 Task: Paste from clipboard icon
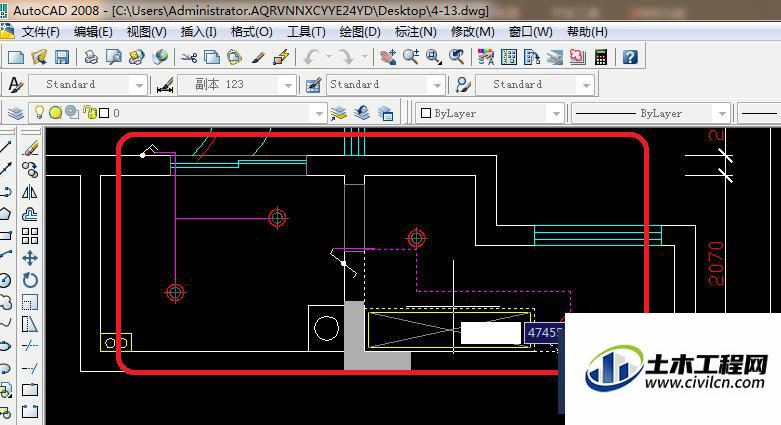234,57
